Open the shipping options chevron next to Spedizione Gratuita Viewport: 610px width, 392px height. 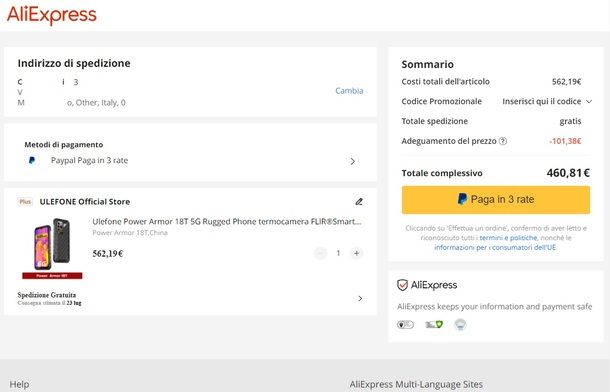coord(360,298)
